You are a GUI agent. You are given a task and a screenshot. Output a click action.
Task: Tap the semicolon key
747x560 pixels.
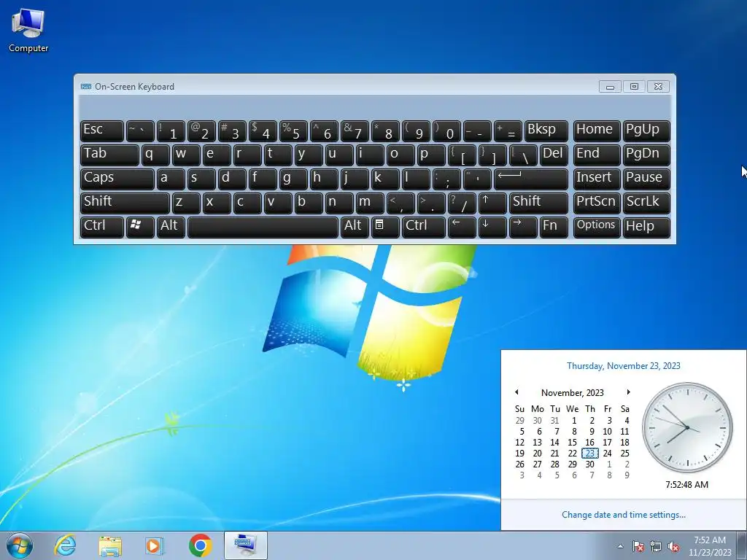tap(446, 179)
